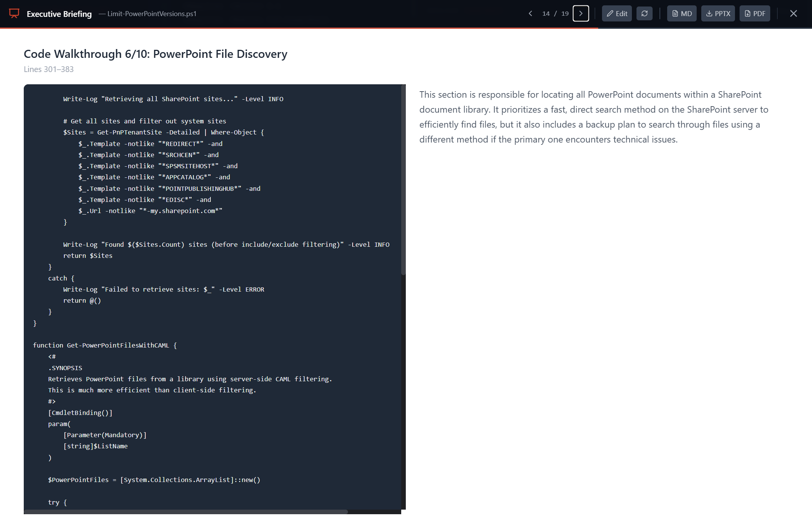Click the regenerate refresh icon
812x528 pixels.
coord(644,14)
